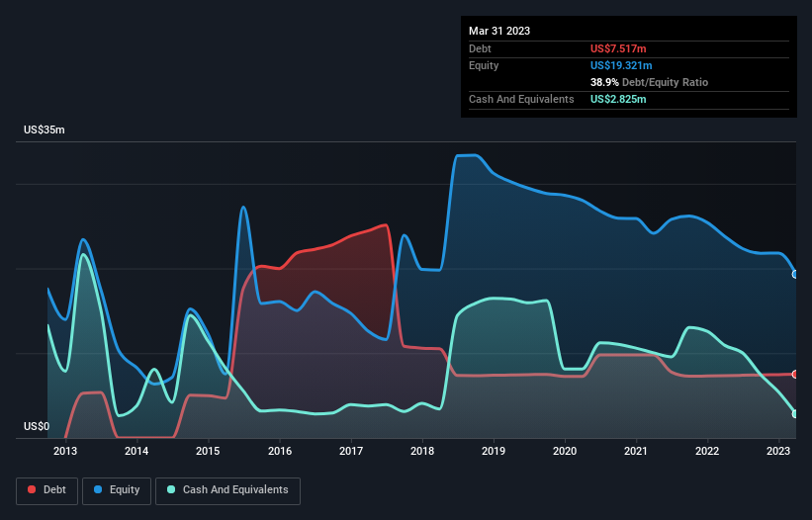Click the 2019 x-axis label

(494, 451)
